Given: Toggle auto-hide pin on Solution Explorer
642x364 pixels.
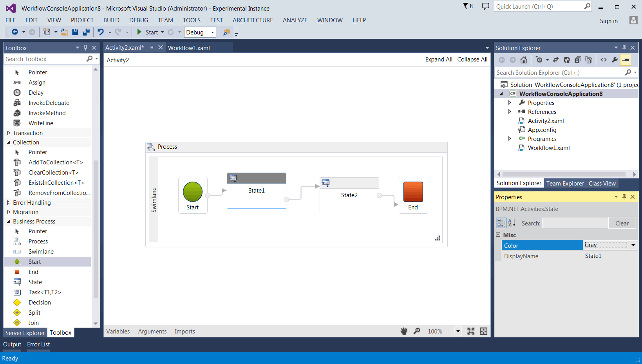Looking at the screenshot, I should coord(624,47).
